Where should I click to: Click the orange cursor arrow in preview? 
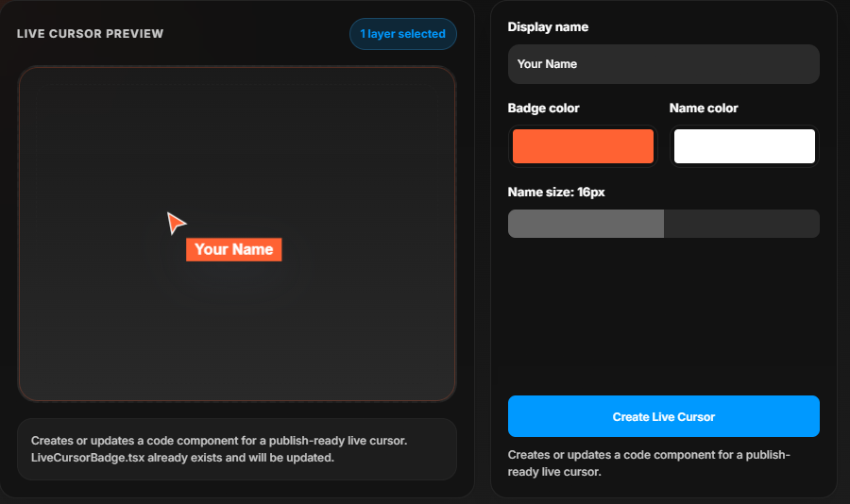(176, 223)
